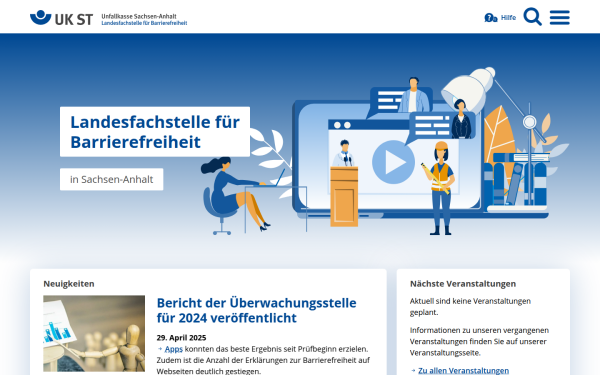Viewport: 600px width, 375px height.
Task: Click 'Aktuell sind keine Veranstaltungen geplant.' text
Action: pos(470,307)
